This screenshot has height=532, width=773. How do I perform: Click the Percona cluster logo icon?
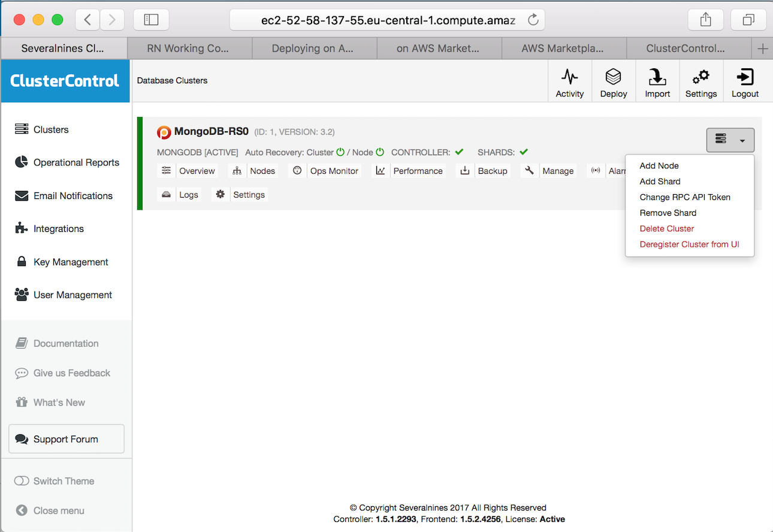coord(164,132)
